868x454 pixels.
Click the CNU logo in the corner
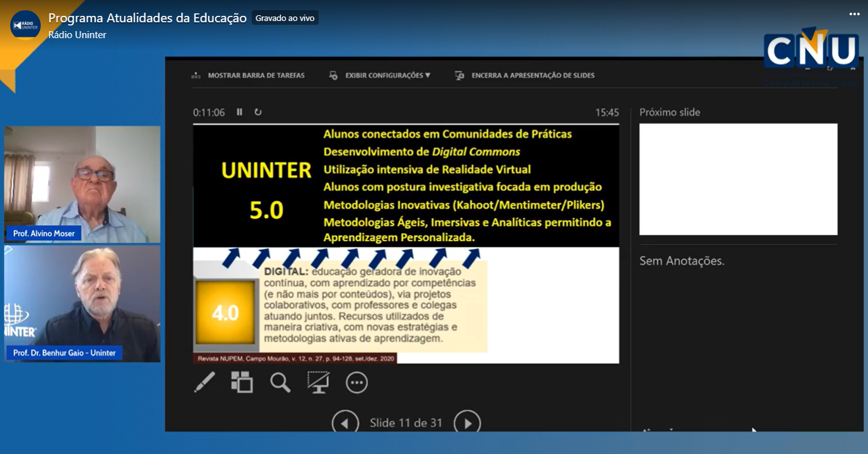pyautogui.click(x=811, y=51)
